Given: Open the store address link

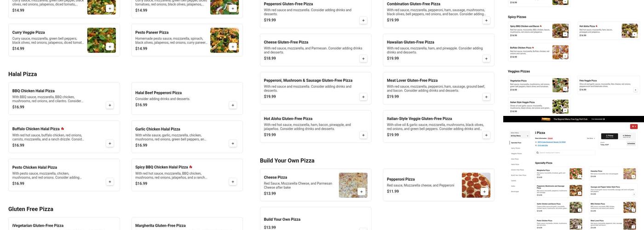Looking at the screenshot, I should (549, 142).
